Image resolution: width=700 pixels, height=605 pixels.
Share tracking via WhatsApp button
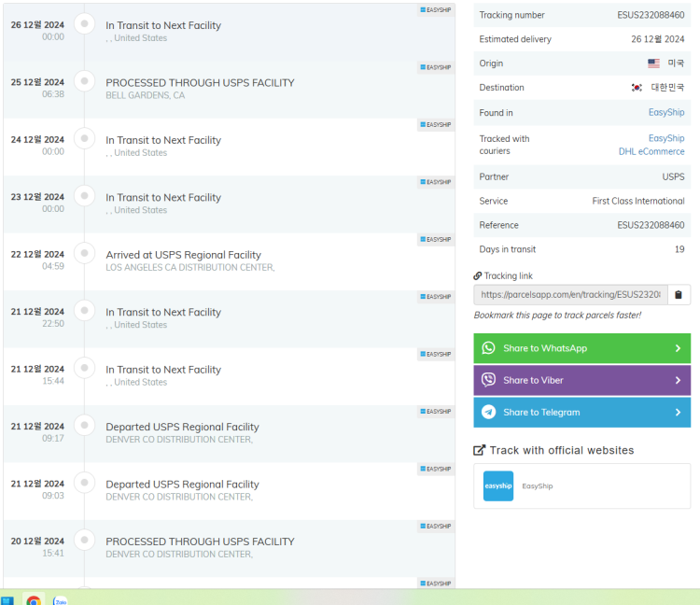(x=582, y=348)
